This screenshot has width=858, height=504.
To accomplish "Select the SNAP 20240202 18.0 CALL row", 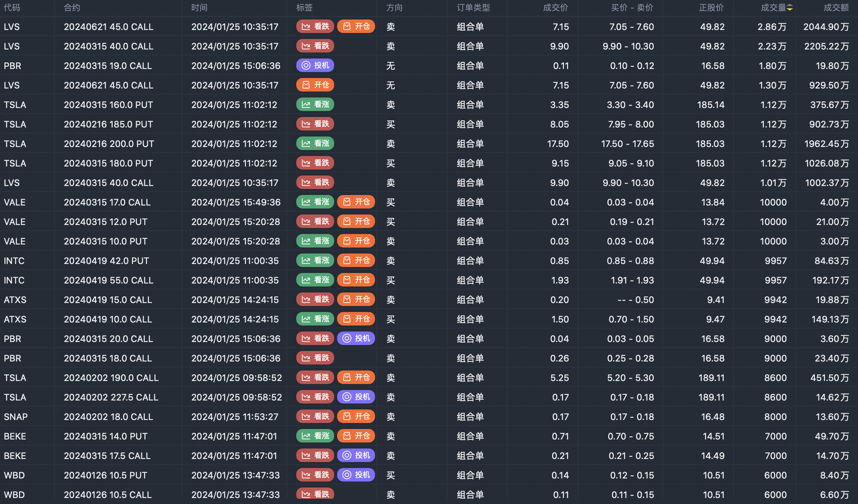I will coord(108,417).
